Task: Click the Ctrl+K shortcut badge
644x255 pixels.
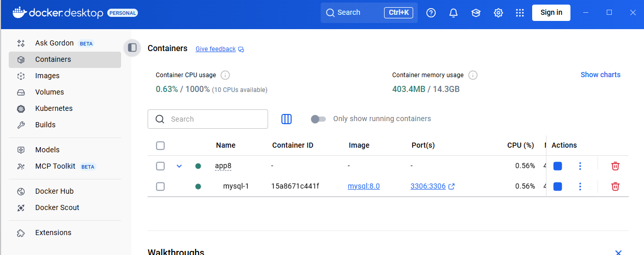Action: 398,13
